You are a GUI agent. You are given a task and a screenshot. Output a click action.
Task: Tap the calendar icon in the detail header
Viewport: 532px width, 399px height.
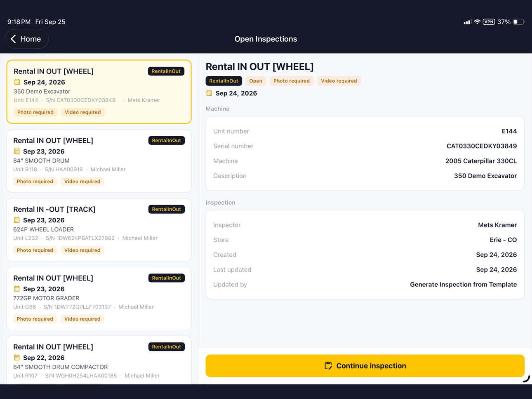point(209,93)
